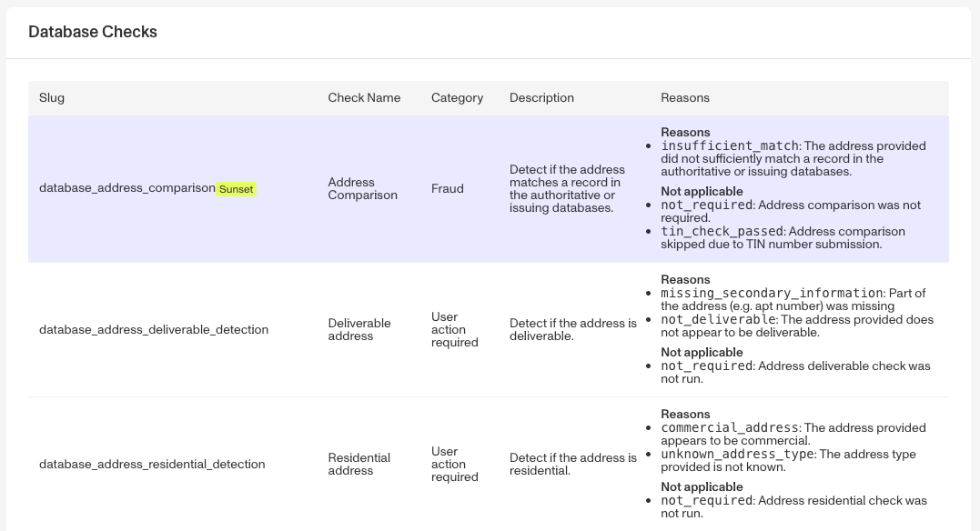Click the insufficient_match reason code
Image resolution: width=980 pixels, height=531 pixels.
coord(730,146)
